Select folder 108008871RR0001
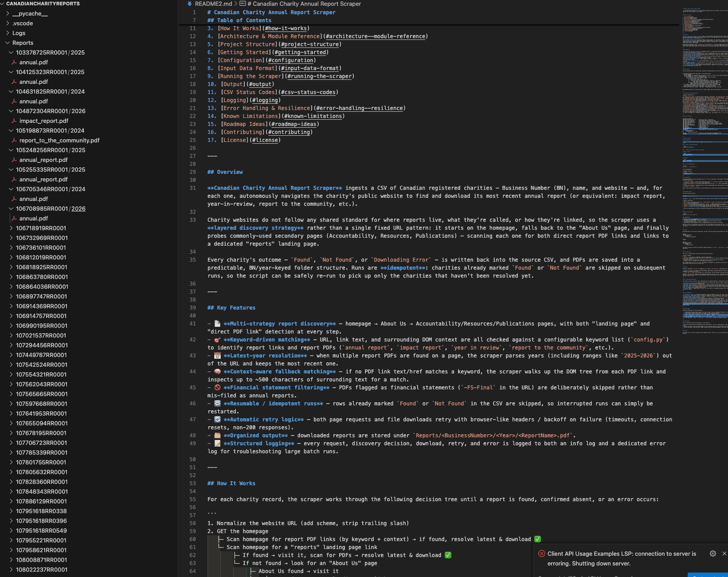This screenshot has width=728, height=577. click(x=42, y=560)
